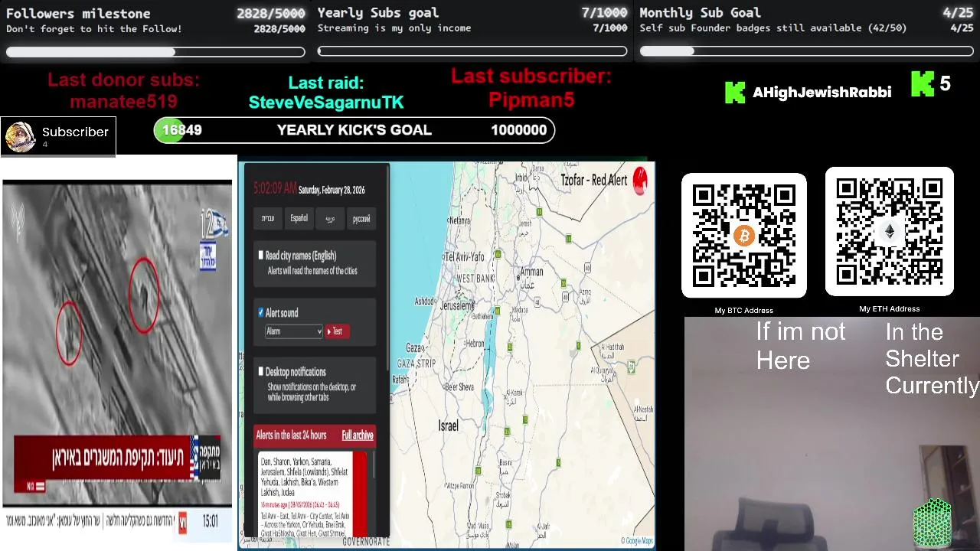Click the Gaza label on map
This screenshot has width=980, height=551.
[414, 347]
